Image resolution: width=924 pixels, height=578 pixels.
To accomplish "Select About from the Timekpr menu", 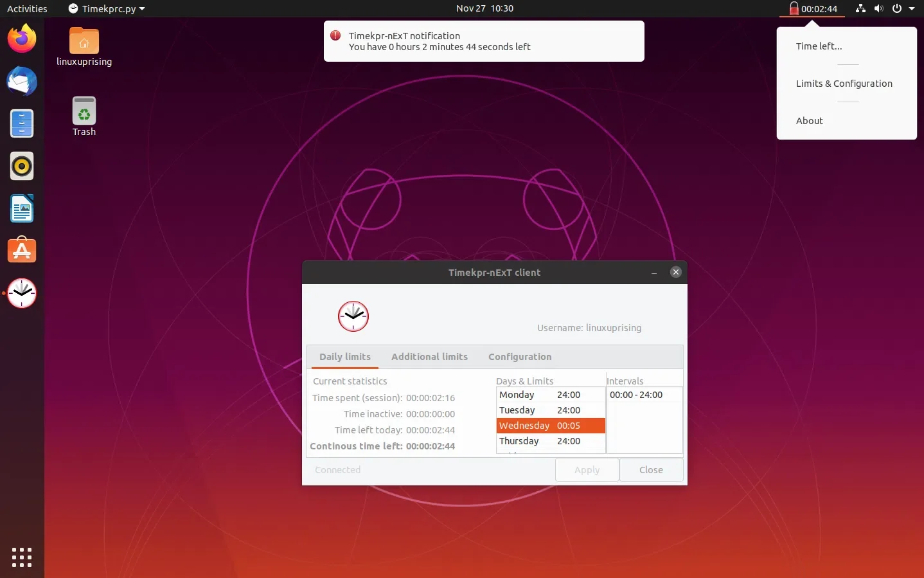I will [x=809, y=120].
